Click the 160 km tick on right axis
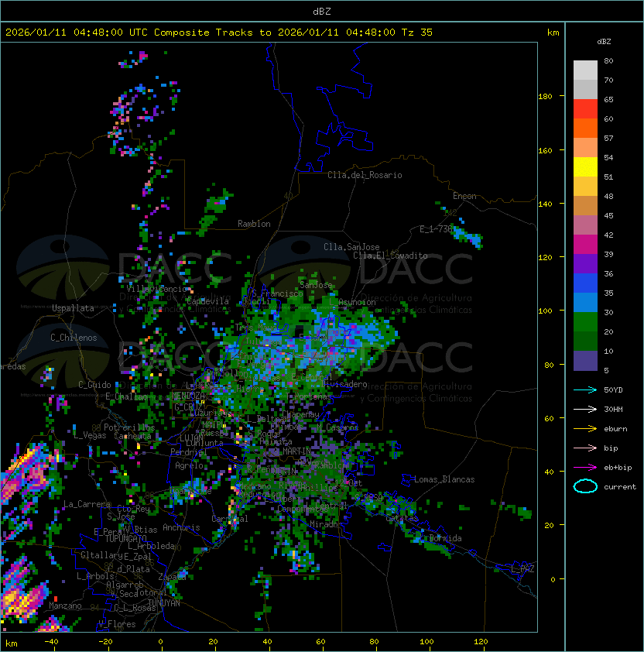The width and height of the screenshot is (644, 652). [545, 150]
